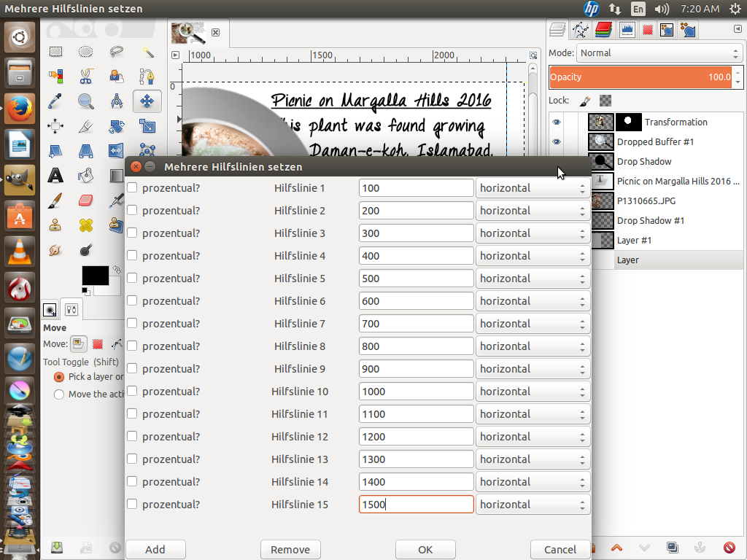Select the Crop knife tool
747x560 pixels.
[86, 126]
